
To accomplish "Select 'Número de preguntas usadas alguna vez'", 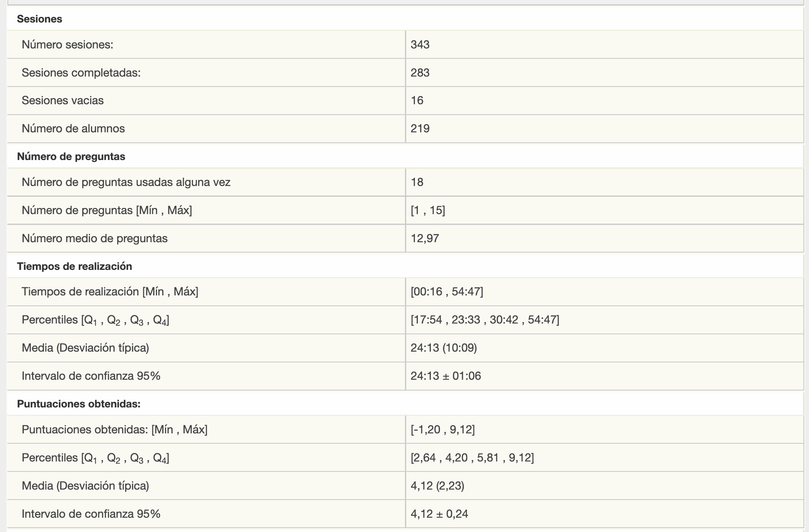I will 126,182.
